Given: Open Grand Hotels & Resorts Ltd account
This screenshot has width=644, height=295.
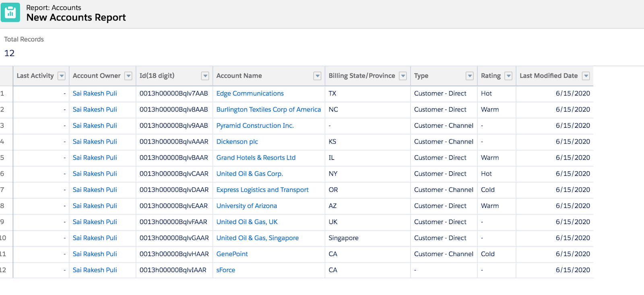Looking at the screenshot, I should [x=256, y=158].
